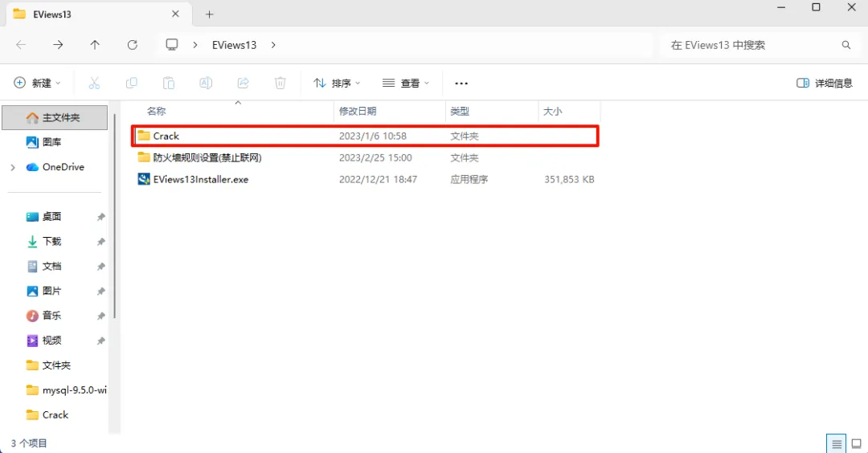
Task: Unpin 视频 using its pin icon
Action: (100, 341)
